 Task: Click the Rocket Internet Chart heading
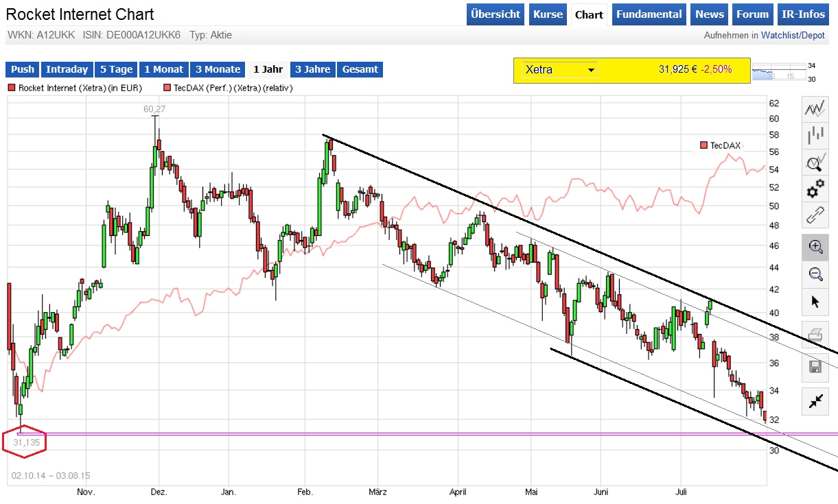pyautogui.click(x=80, y=14)
